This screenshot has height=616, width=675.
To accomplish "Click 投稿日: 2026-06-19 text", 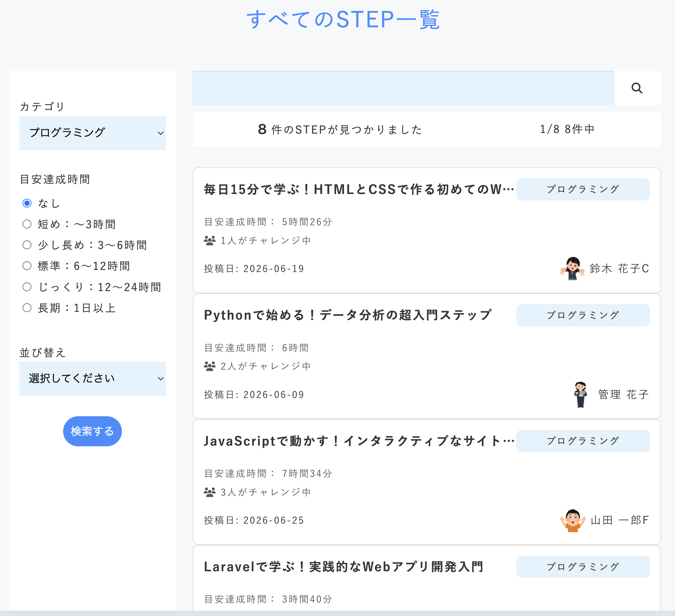I will pyautogui.click(x=254, y=269).
